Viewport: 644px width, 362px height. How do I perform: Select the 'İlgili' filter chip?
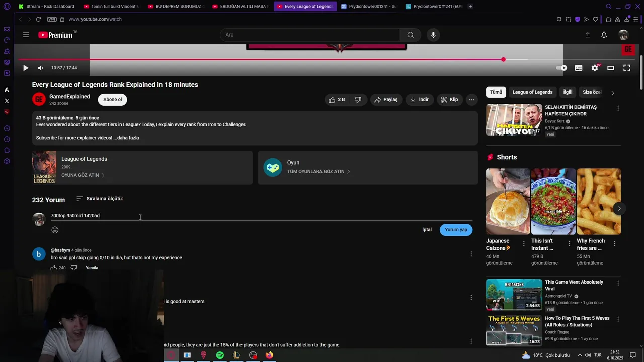568,92
